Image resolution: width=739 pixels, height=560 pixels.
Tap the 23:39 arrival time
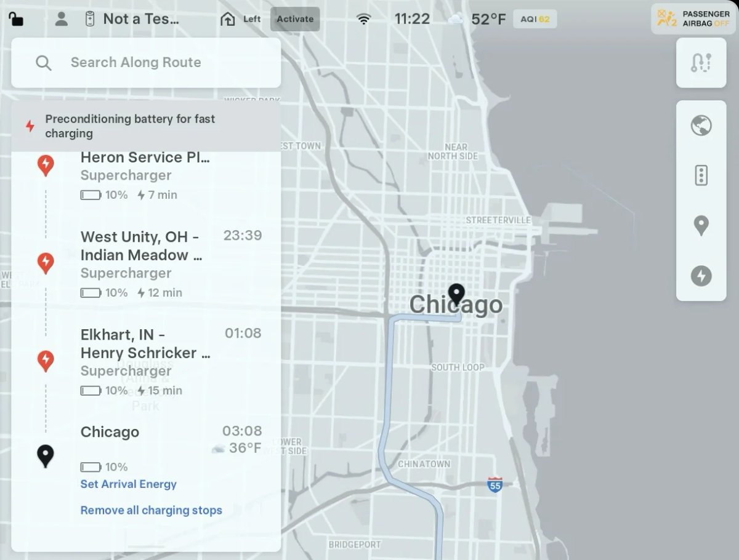click(x=243, y=236)
